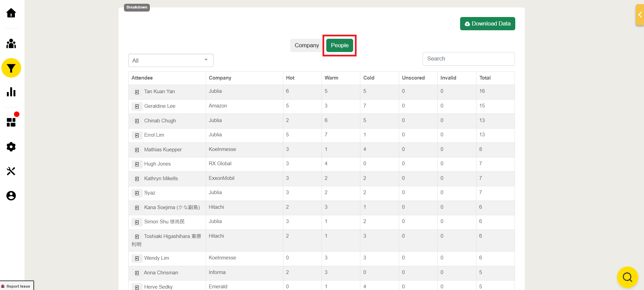Open the All filter dropdown
This screenshot has height=290, width=644.
(x=171, y=61)
